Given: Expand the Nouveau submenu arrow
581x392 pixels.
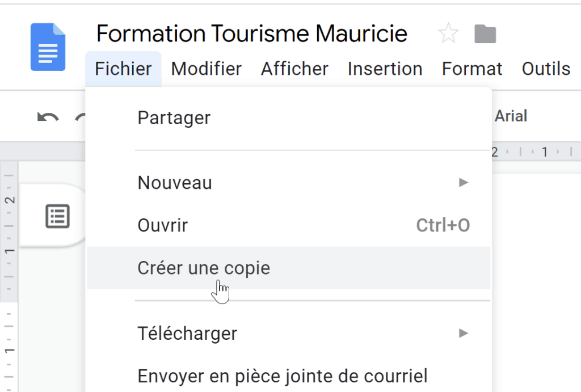Looking at the screenshot, I should (463, 182).
